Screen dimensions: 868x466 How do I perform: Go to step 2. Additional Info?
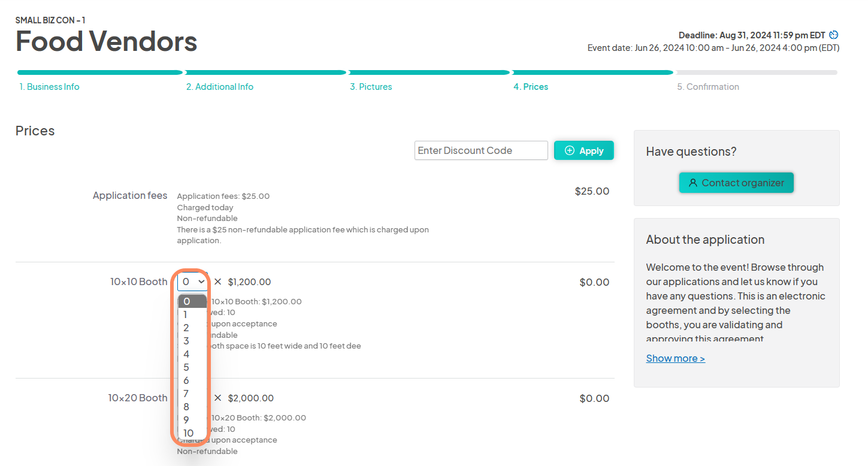220,87
